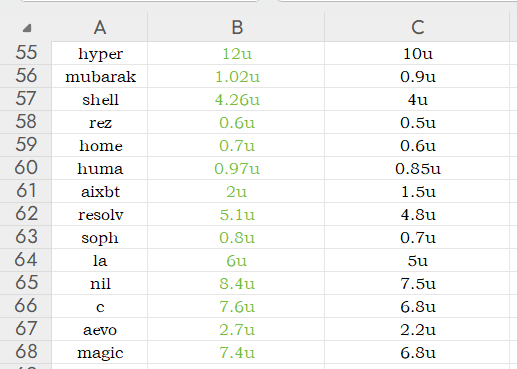Click cell with aixbt text
517x369 pixels.
pyautogui.click(x=100, y=191)
